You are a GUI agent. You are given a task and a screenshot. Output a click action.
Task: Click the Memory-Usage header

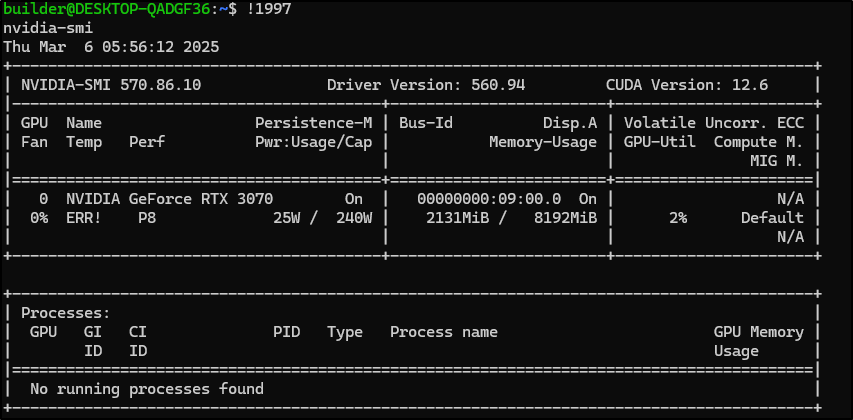(x=543, y=143)
